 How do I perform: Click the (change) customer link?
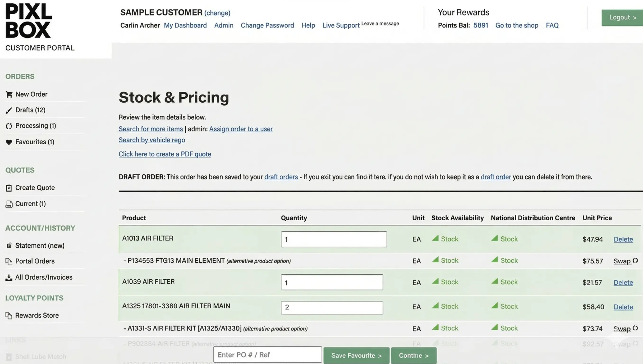point(217,13)
